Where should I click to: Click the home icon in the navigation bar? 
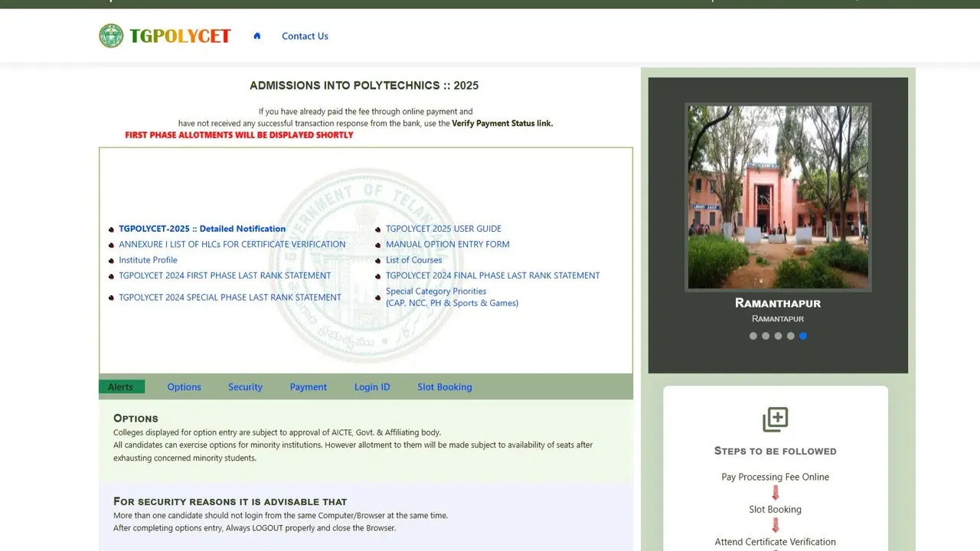[x=256, y=35]
